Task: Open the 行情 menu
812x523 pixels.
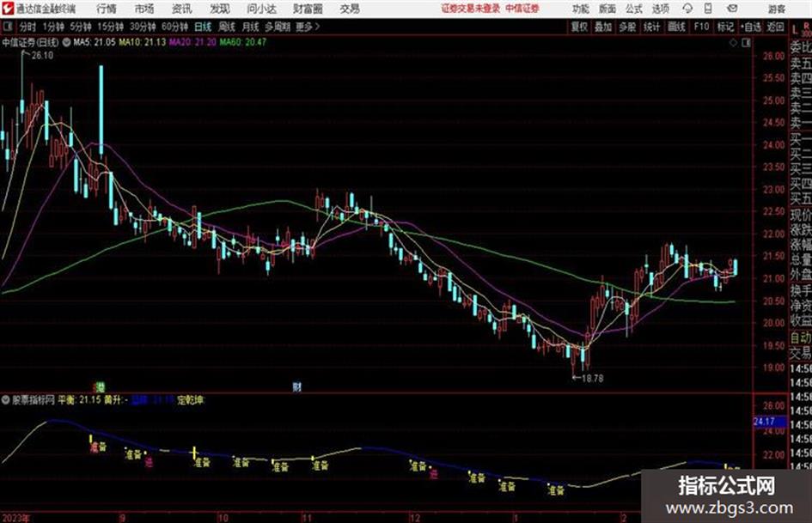Action: tap(107, 9)
